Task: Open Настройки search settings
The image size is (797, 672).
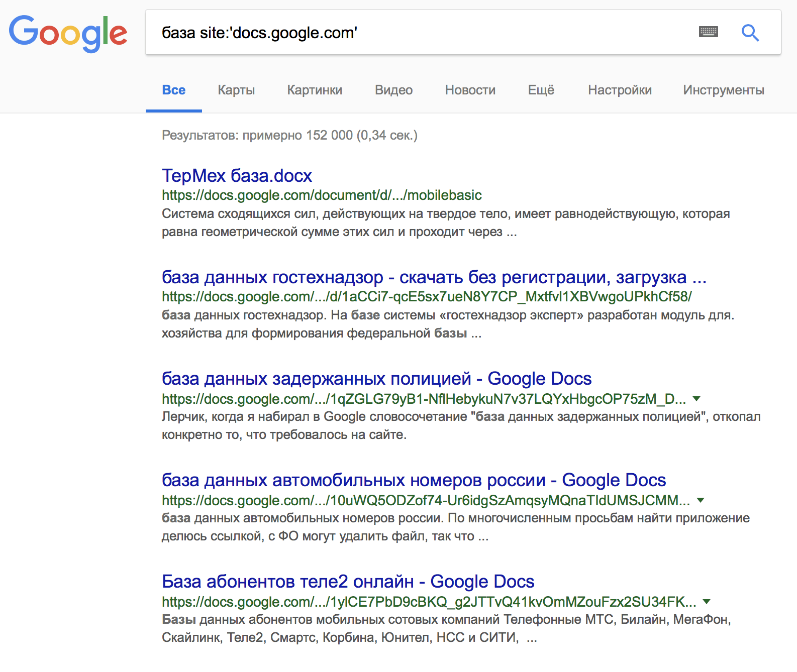Action: (620, 90)
